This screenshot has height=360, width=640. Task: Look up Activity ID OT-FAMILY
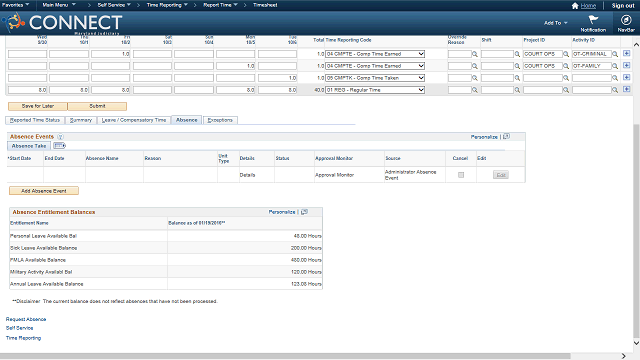pyautogui.click(x=615, y=66)
